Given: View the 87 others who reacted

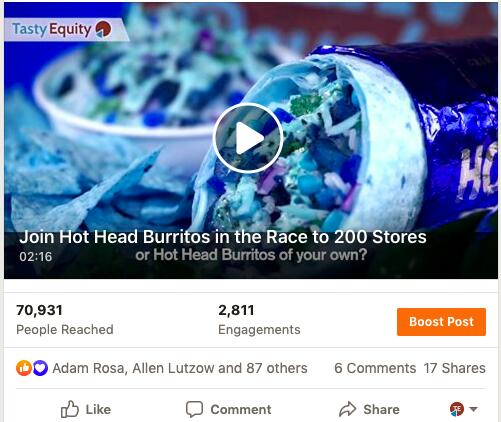Looking at the screenshot, I should coord(277,368).
